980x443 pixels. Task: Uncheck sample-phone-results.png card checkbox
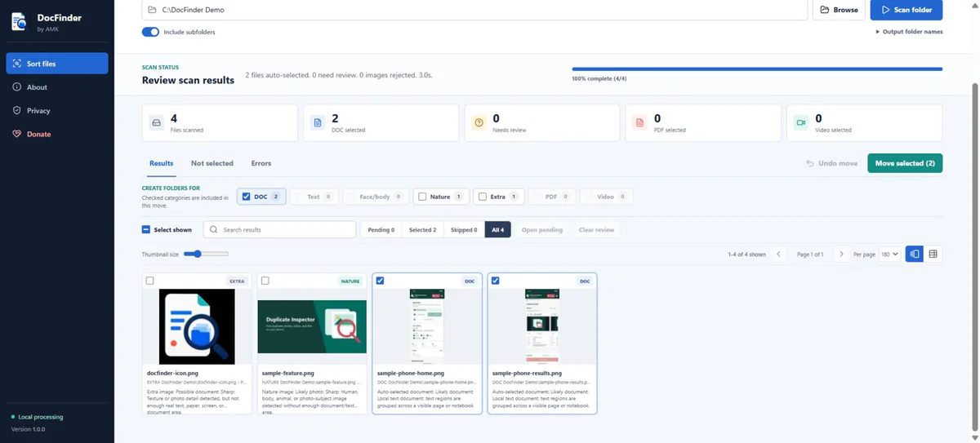point(495,281)
